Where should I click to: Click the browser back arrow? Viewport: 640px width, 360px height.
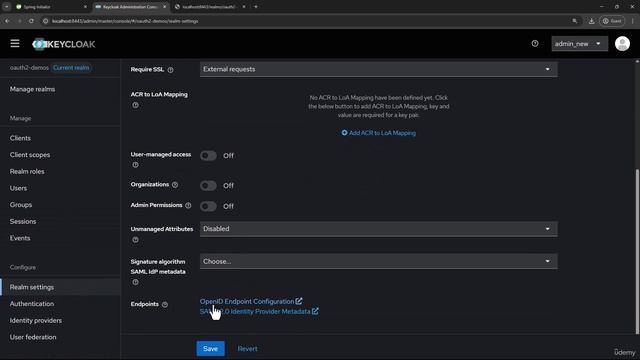7,21
